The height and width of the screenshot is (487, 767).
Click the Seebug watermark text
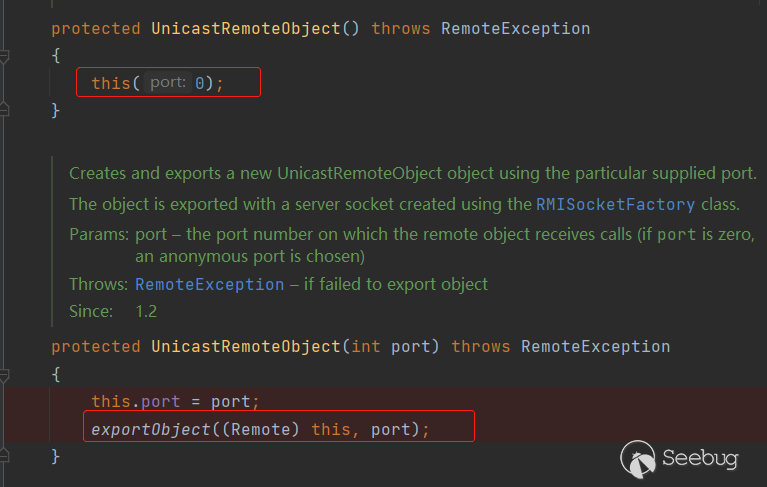(x=700, y=460)
